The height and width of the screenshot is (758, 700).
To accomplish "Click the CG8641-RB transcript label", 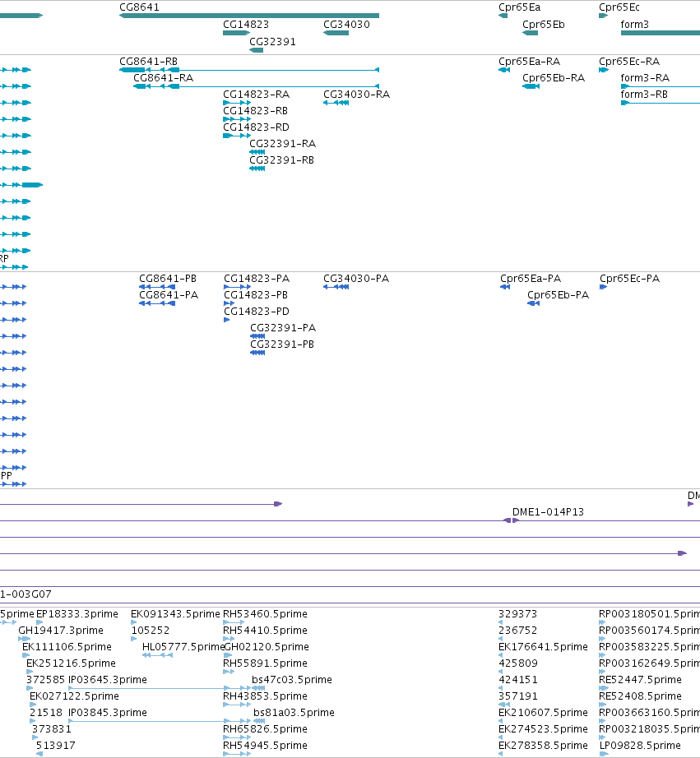I will coord(149,62).
